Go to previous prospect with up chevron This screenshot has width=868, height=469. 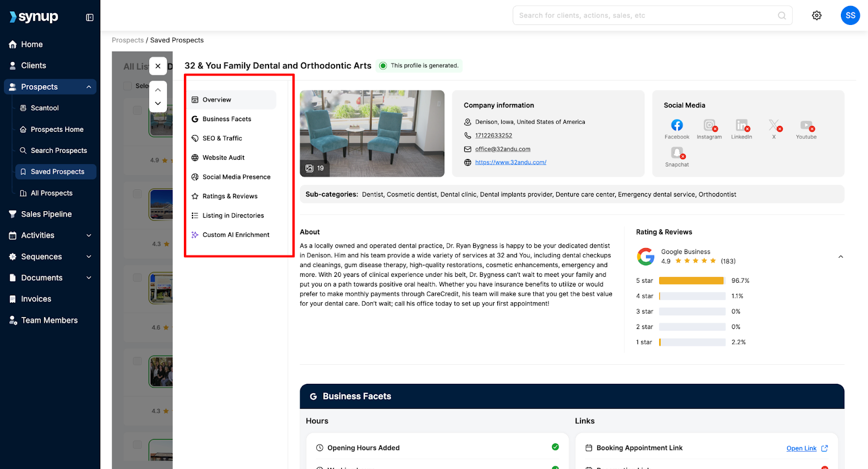point(158,90)
